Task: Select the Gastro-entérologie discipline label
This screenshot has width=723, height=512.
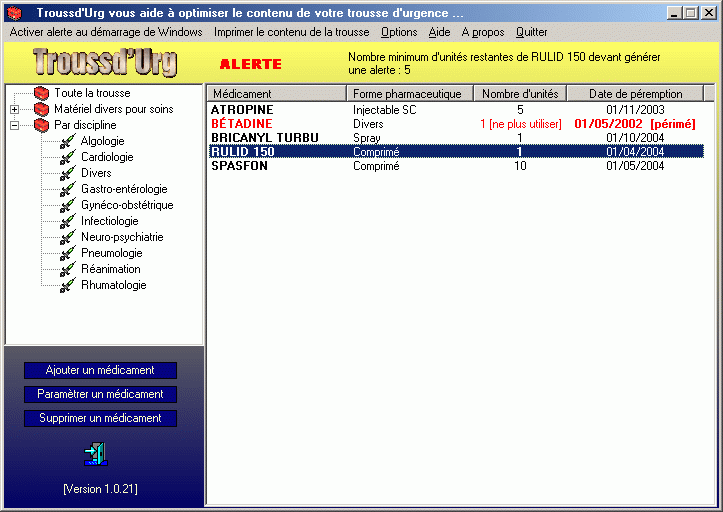Action: (124, 189)
